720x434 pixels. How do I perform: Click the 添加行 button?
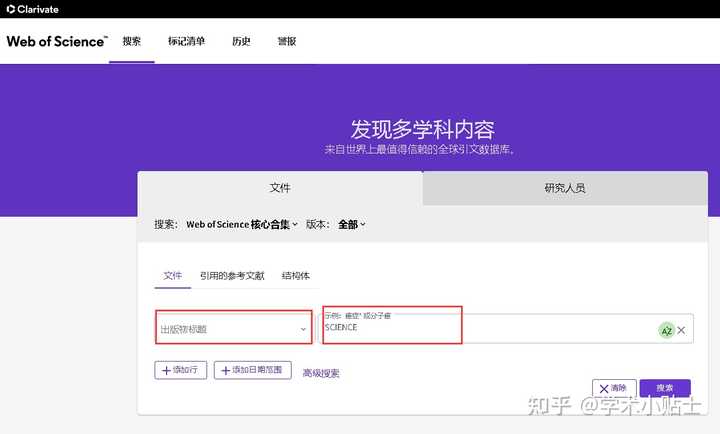180,370
